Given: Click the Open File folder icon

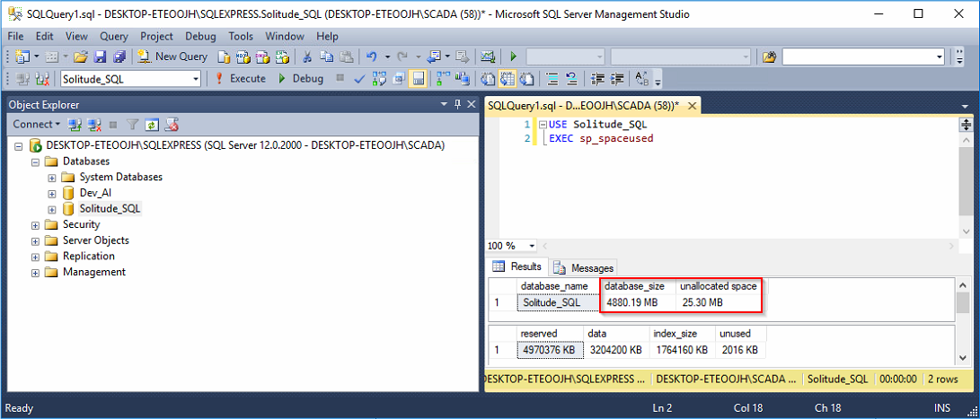Looking at the screenshot, I should coord(81,57).
